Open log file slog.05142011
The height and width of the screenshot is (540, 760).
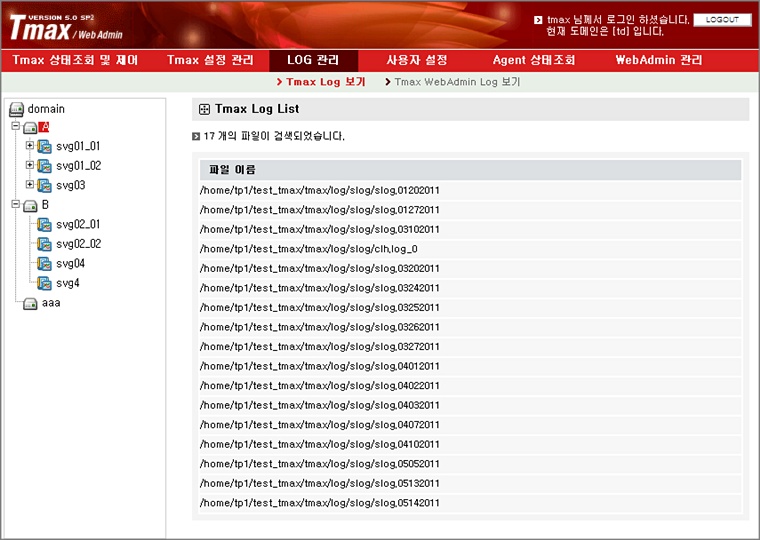coord(320,503)
